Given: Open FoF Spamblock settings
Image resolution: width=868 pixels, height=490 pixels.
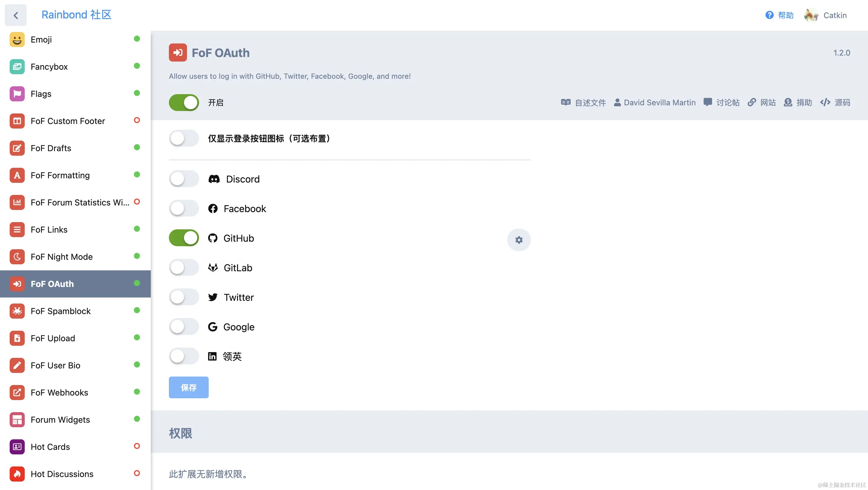Looking at the screenshot, I should 75,311.
